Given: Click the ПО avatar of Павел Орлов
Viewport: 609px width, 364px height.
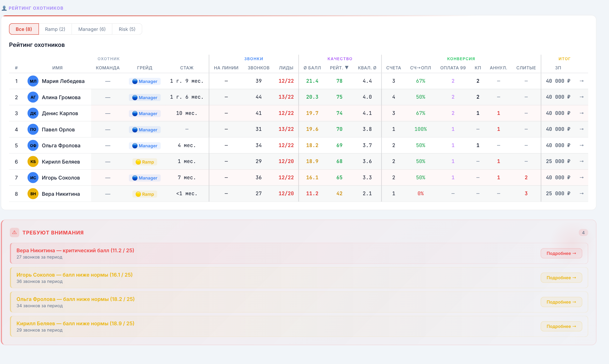Looking at the screenshot, I should (x=33, y=130).
